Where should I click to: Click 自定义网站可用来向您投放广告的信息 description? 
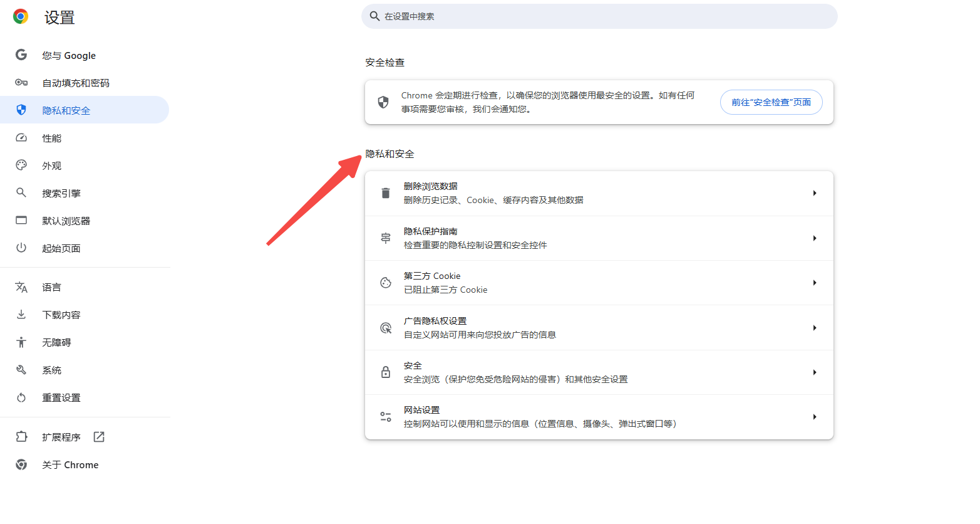pos(480,335)
